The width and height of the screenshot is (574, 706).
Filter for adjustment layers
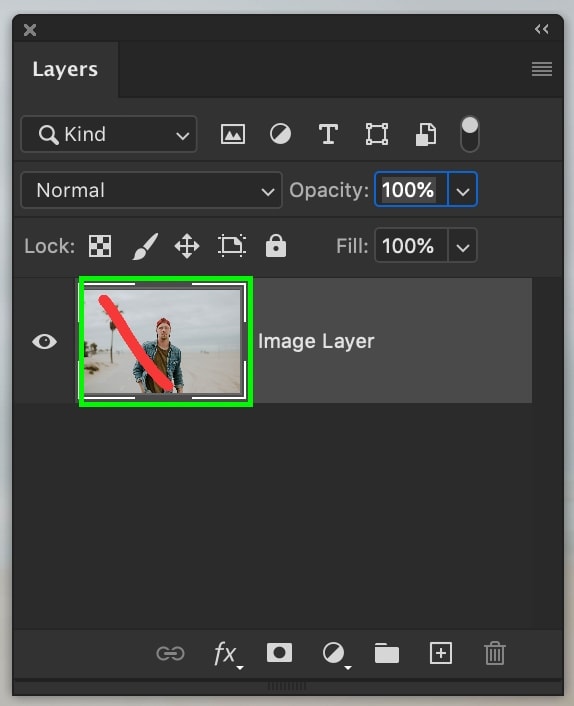[x=280, y=134]
